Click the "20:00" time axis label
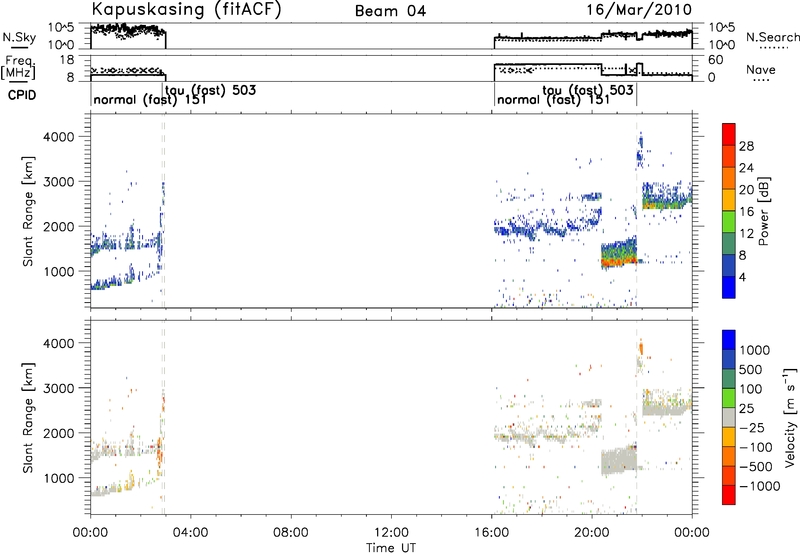800x554 pixels. [x=592, y=533]
